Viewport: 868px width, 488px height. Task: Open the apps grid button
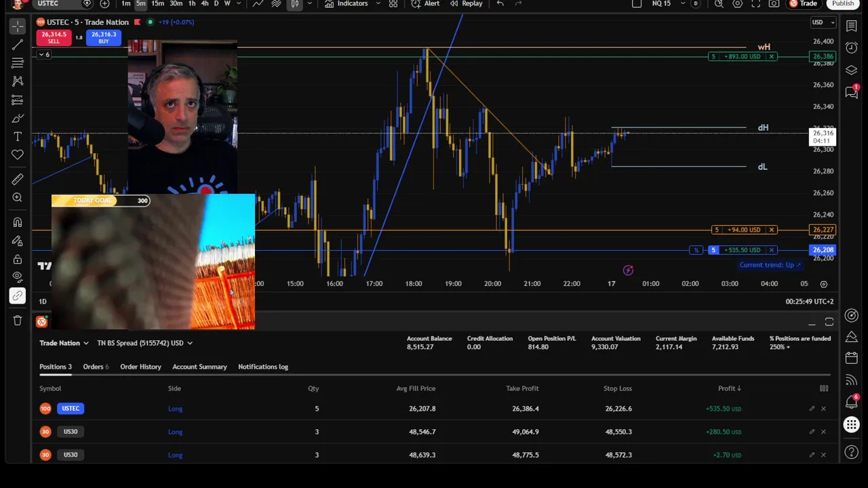(x=851, y=425)
